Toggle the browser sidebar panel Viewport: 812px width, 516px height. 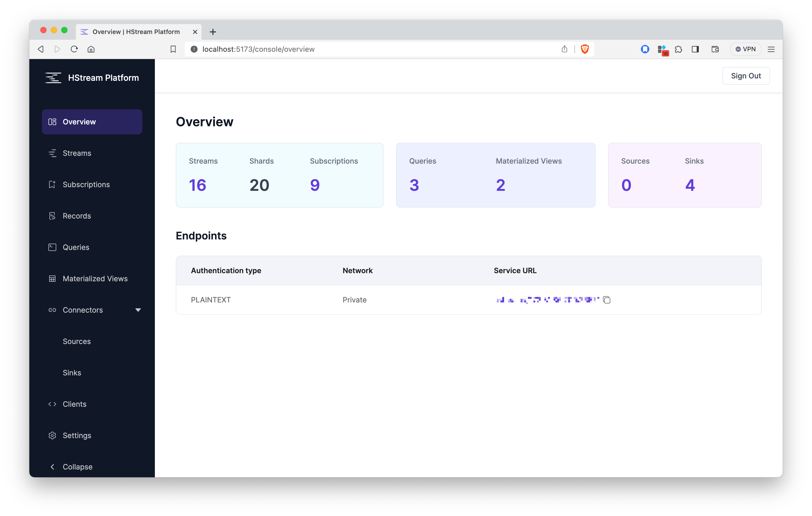[695, 49]
